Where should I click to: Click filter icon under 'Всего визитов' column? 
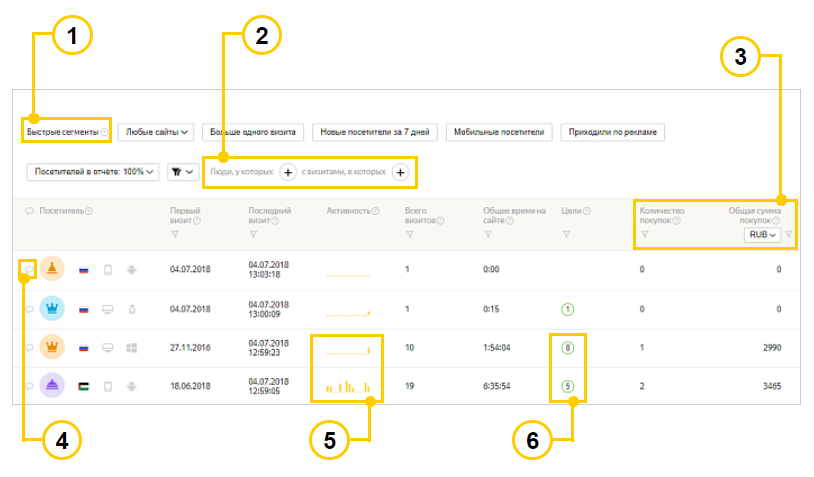click(x=409, y=235)
